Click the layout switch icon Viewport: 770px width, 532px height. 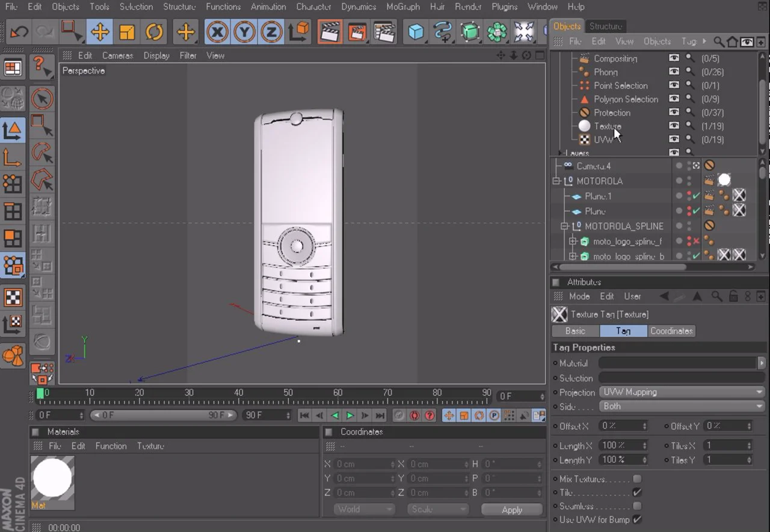click(x=13, y=67)
